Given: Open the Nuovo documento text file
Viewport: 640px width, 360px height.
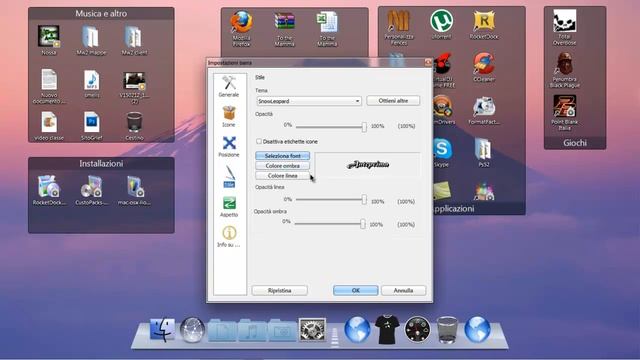Looking at the screenshot, I should 49,86.
